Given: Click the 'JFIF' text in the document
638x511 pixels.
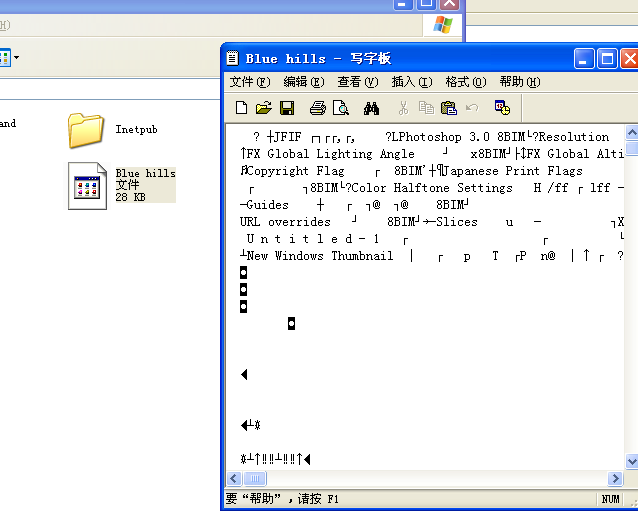Looking at the screenshot, I should point(288,137).
